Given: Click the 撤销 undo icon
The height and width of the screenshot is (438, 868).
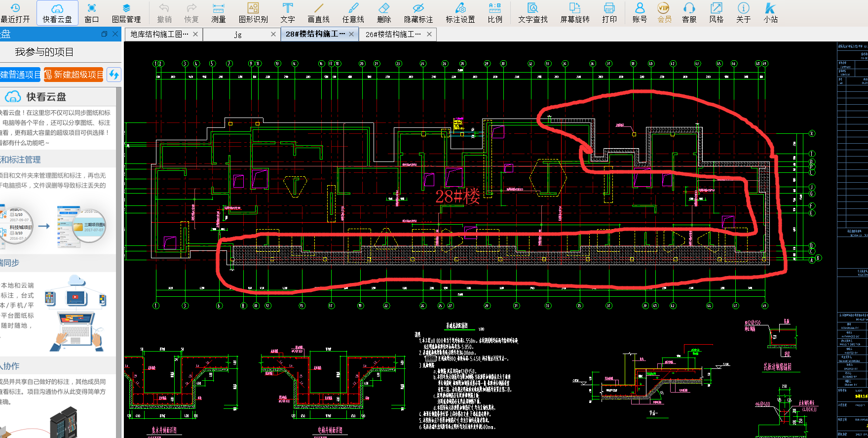Looking at the screenshot, I should tap(164, 13).
